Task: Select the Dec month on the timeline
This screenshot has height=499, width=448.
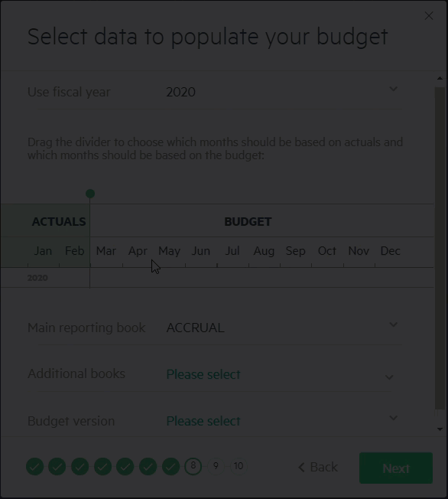Action: [x=390, y=251]
